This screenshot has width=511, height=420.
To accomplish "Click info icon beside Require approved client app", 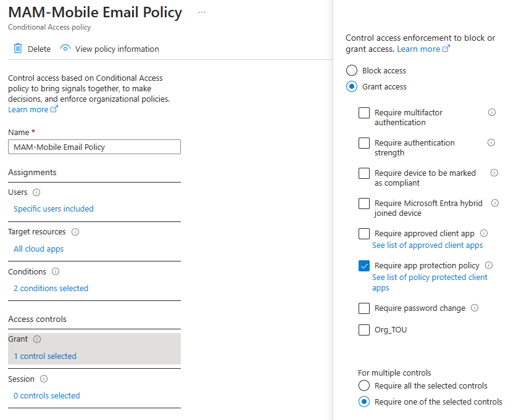I will pos(484,233).
